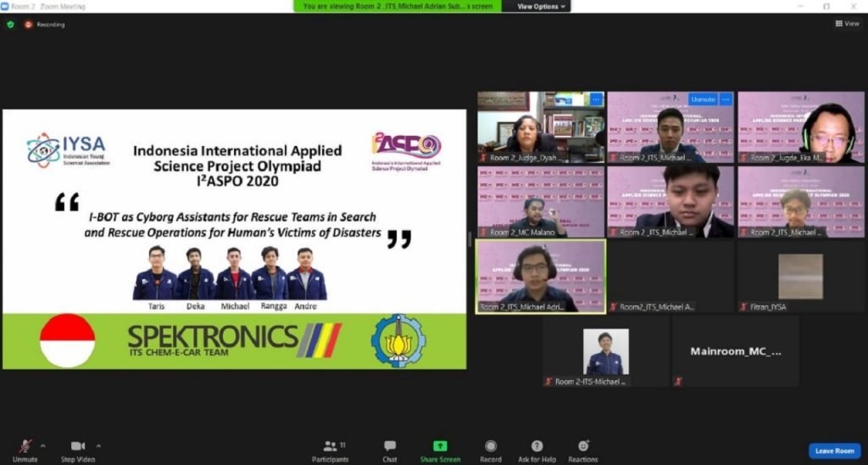This screenshot has width=868, height=465.
Task: Expand video options arrow beside Stop Video
Action: [98, 445]
